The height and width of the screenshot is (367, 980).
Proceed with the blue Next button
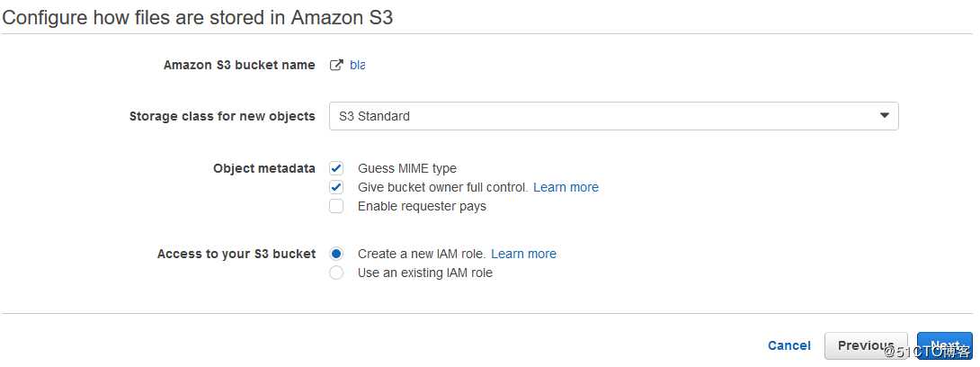(x=944, y=345)
